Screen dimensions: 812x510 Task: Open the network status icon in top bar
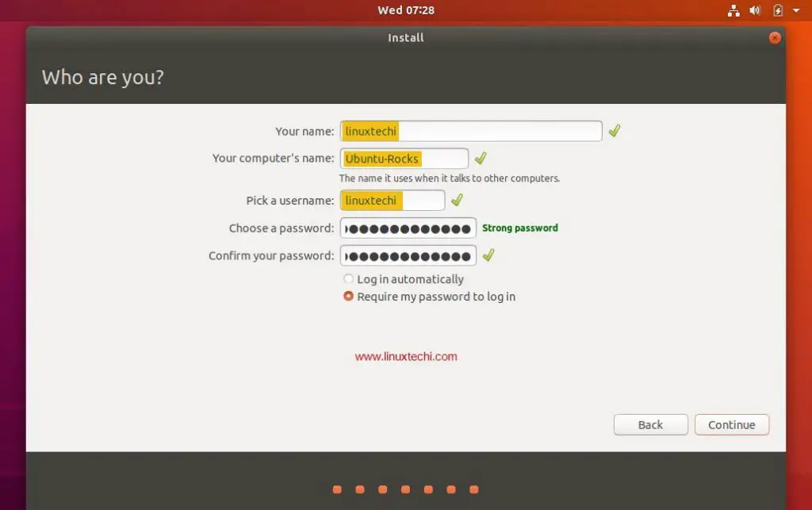(733, 10)
